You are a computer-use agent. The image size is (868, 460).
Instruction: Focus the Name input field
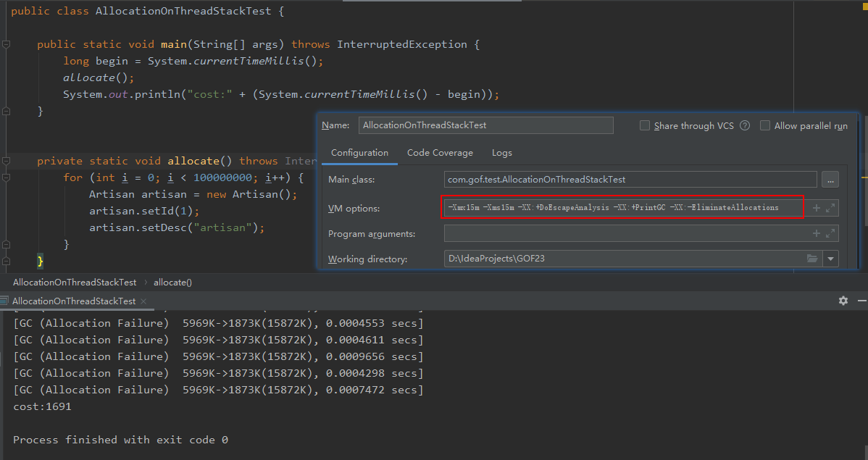pos(486,125)
